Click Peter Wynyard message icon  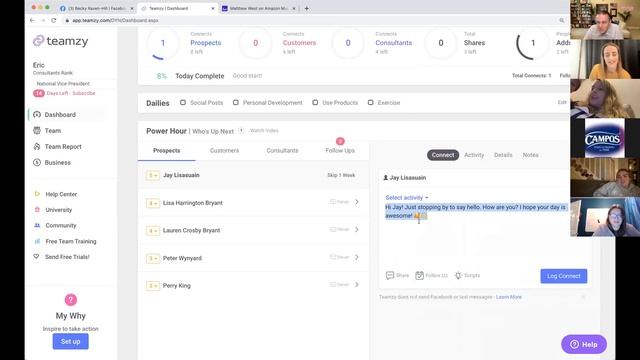(333, 257)
